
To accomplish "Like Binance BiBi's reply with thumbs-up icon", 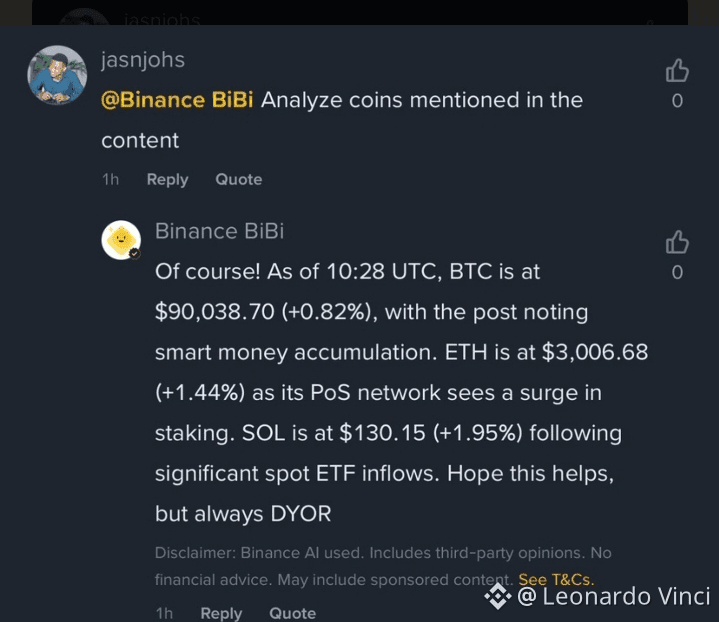I will tap(677, 242).
